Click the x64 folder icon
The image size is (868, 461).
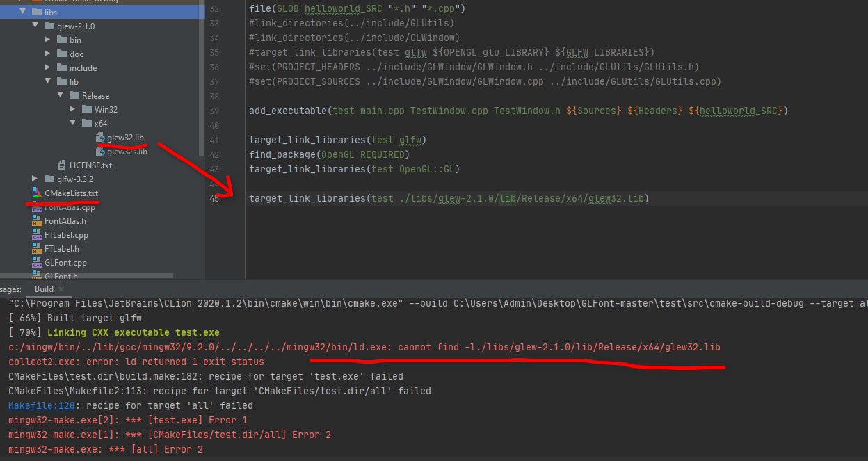(x=86, y=123)
